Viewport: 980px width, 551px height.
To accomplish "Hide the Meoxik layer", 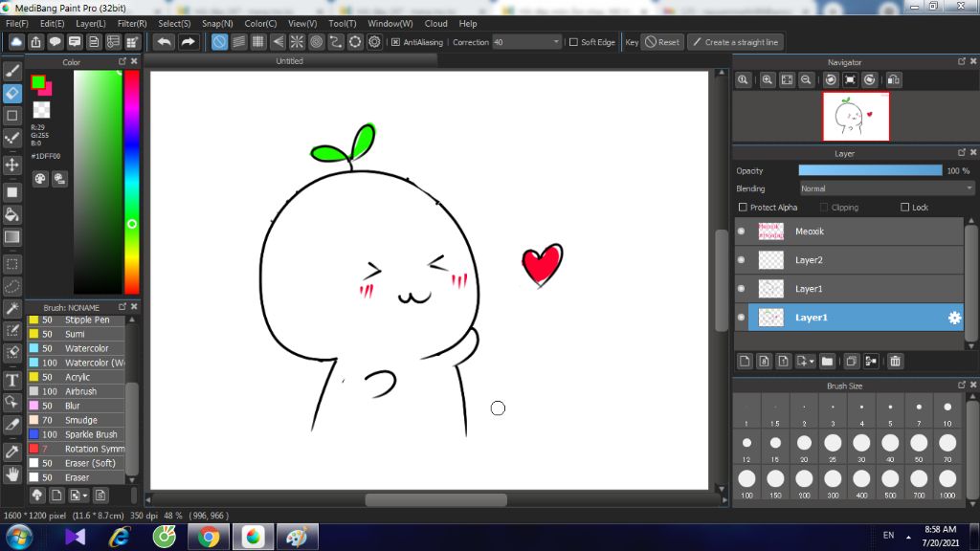I will point(741,231).
